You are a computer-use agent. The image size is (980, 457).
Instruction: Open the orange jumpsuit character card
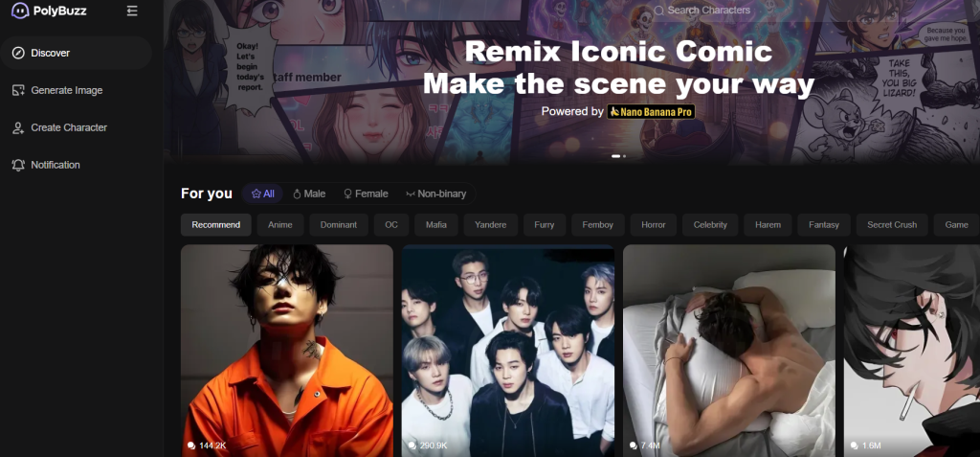(287, 345)
